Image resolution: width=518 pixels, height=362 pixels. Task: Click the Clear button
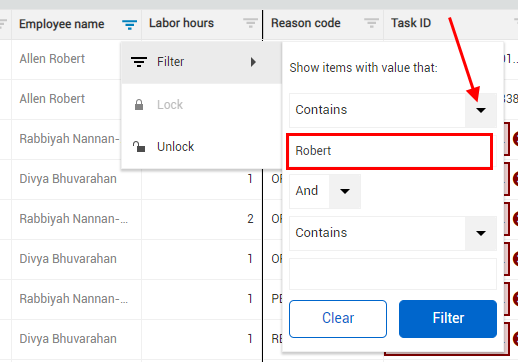tap(338, 319)
